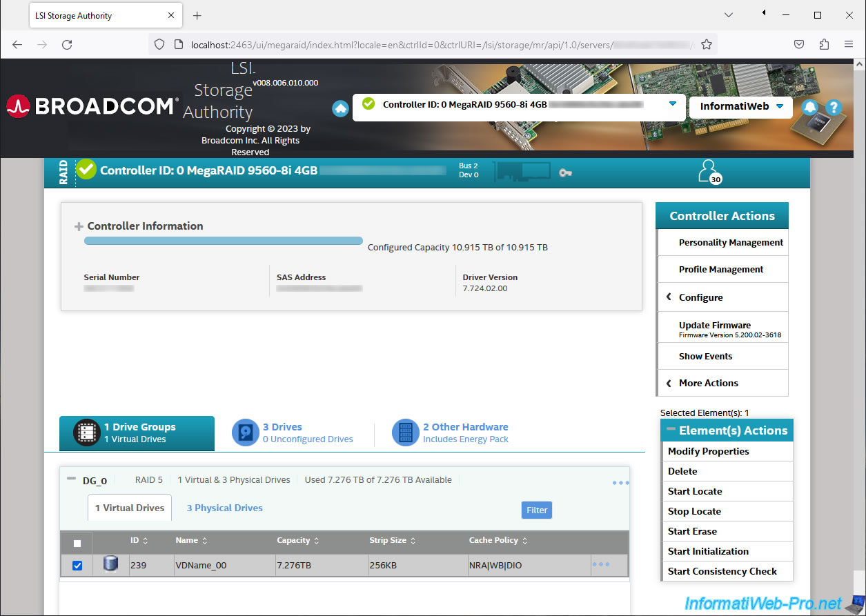Click Start Locate
The width and height of the screenshot is (866, 616).
click(x=727, y=491)
